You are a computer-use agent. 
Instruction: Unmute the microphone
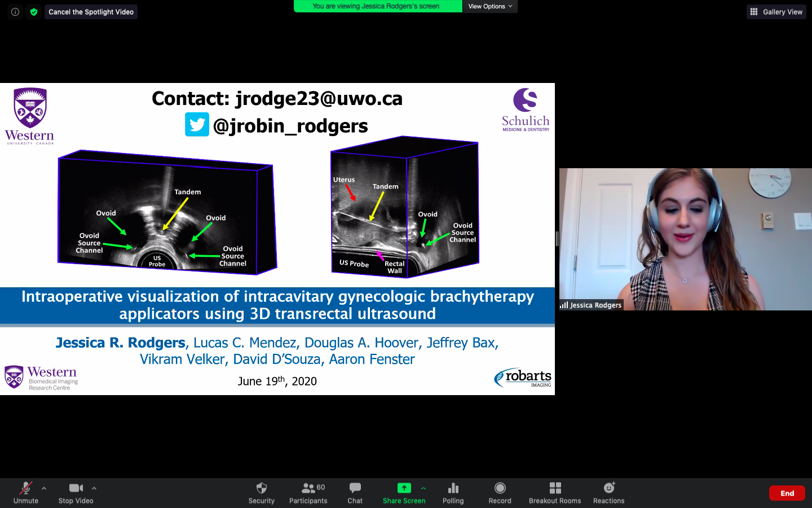(26, 492)
